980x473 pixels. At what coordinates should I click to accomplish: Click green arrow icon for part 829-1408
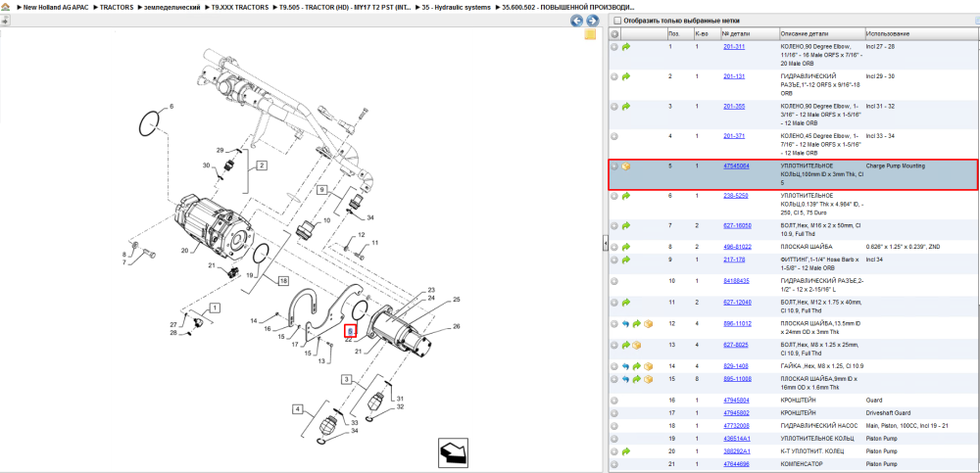coord(637,366)
